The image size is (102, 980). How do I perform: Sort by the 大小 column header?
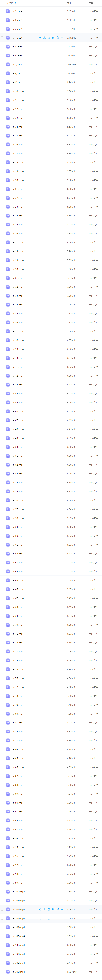coord(69,3)
